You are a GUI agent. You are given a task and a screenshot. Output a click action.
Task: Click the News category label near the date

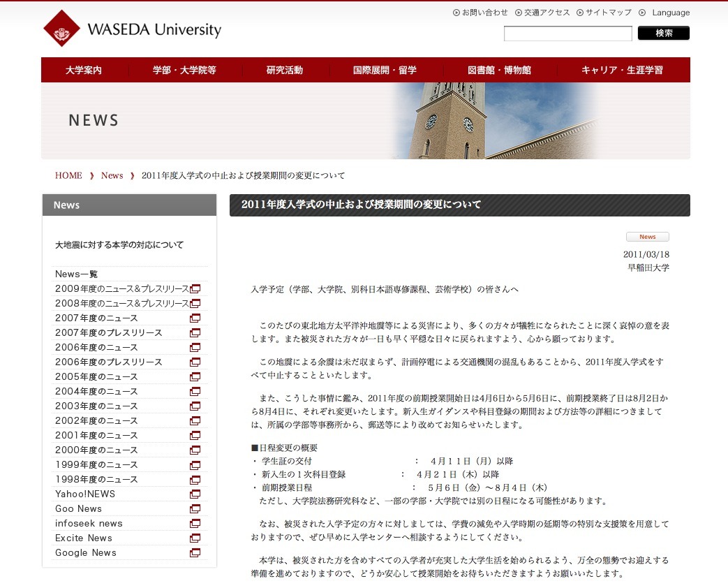pos(646,236)
